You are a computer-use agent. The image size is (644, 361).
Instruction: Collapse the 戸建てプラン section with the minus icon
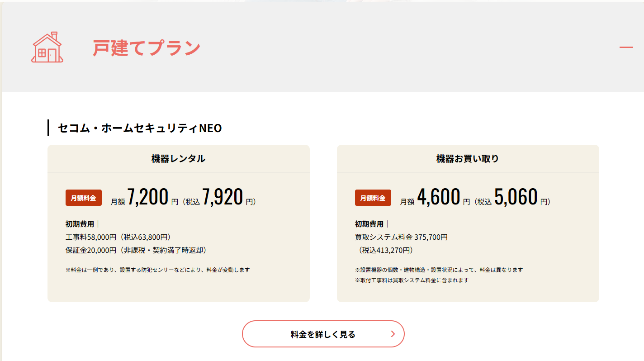click(626, 47)
